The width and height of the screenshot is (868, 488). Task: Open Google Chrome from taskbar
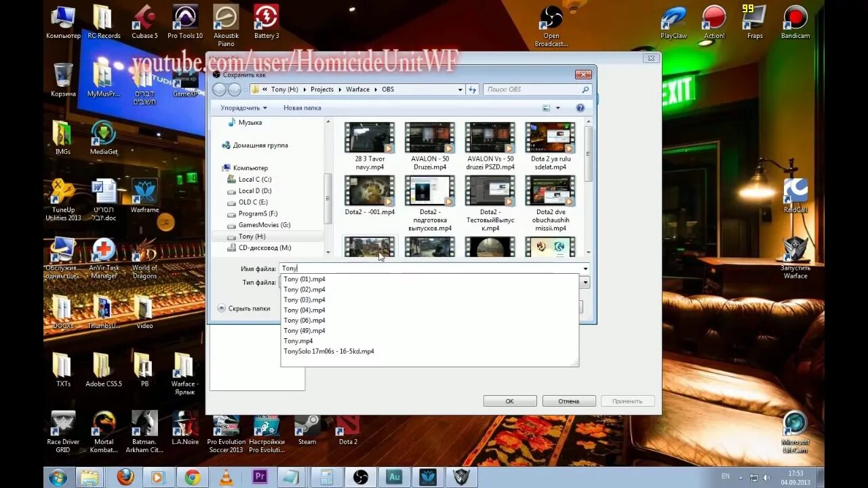click(x=192, y=477)
